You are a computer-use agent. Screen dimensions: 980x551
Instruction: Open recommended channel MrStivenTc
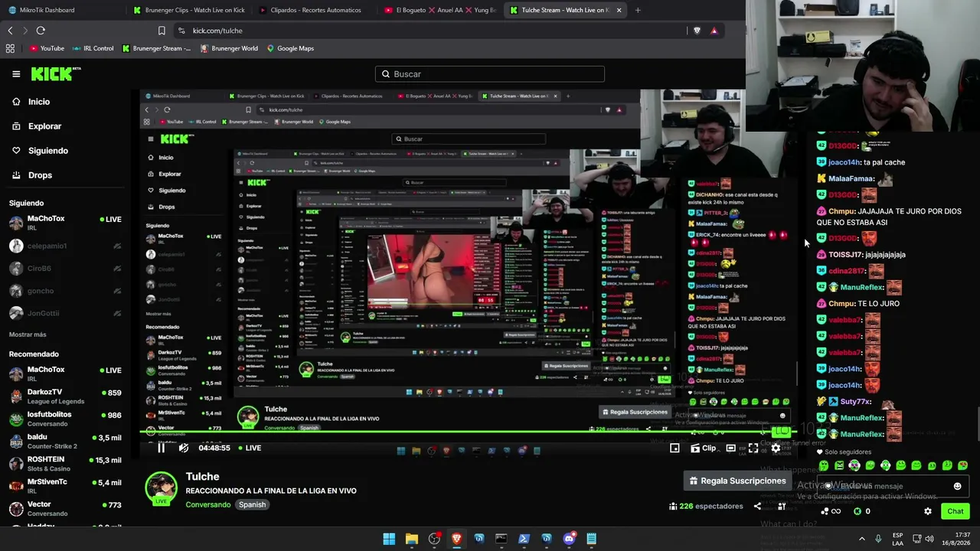(x=65, y=486)
